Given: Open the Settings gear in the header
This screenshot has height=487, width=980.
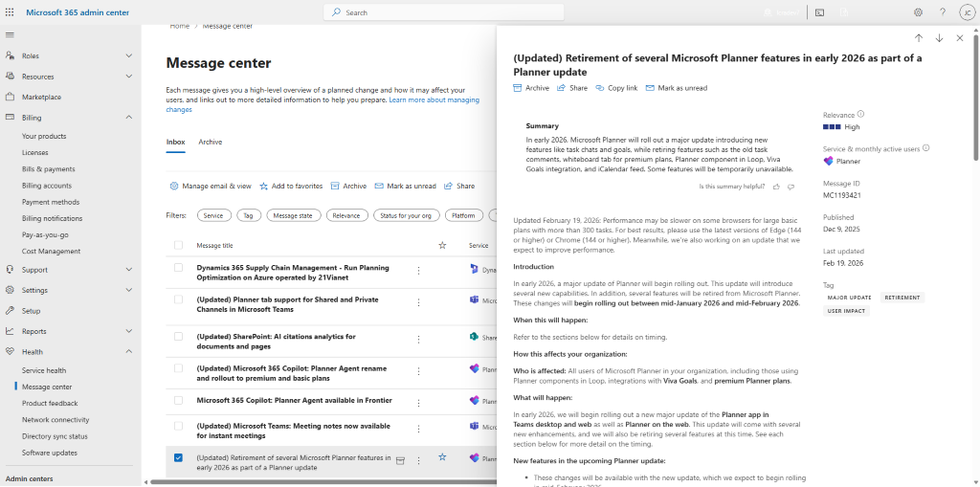Looking at the screenshot, I should (918, 11).
